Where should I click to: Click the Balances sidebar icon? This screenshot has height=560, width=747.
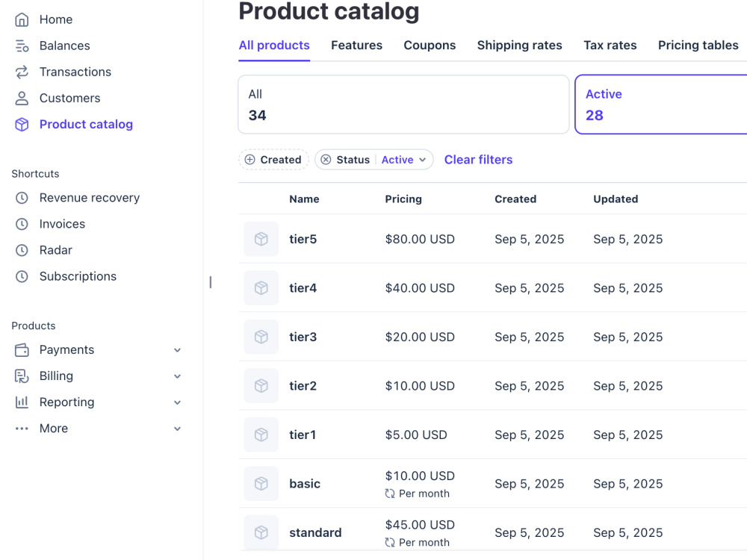22,46
